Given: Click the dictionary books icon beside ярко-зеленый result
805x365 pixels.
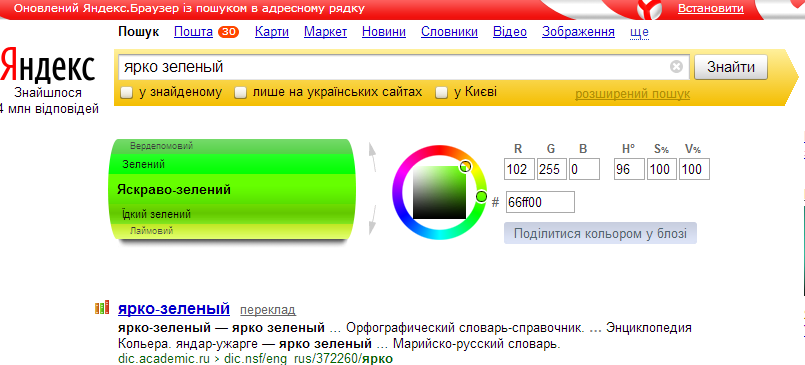Looking at the screenshot, I should [102, 308].
